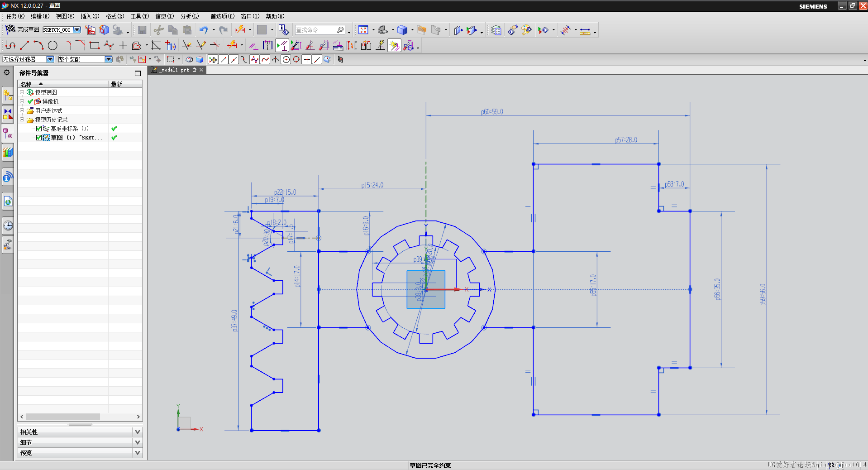Select the Rectangle sketch tool
868x470 pixels.
point(95,45)
